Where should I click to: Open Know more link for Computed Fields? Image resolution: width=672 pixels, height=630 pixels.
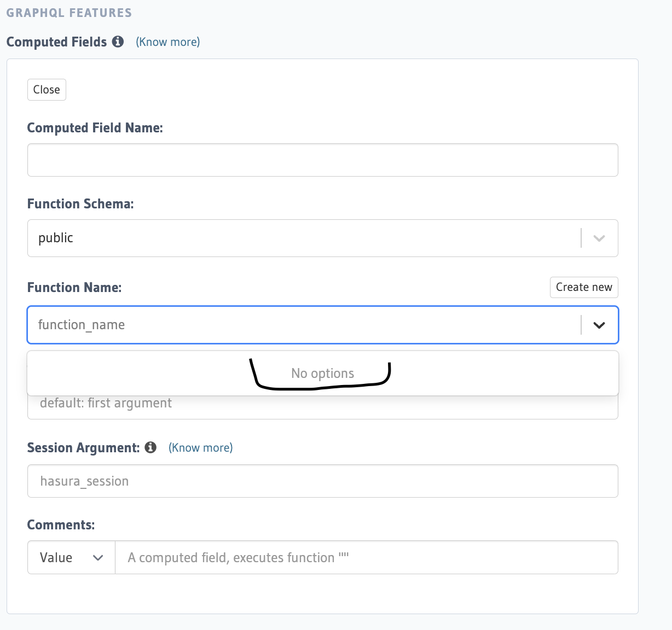167,42
